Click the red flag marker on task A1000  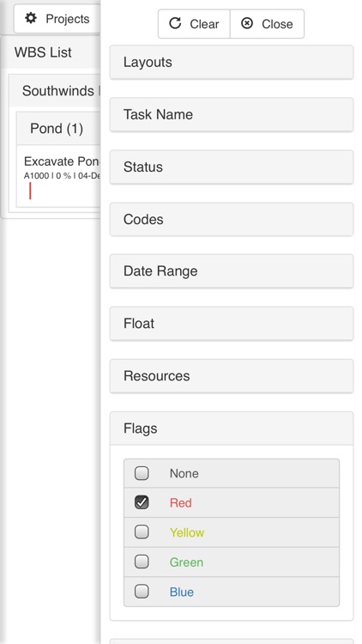coord(30,191)
